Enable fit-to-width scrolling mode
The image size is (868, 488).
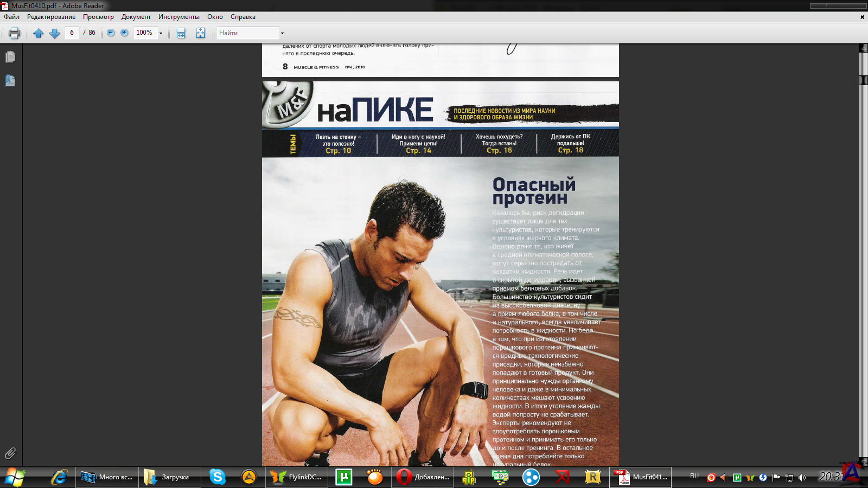pyautogui.click(x=181, y=33)
